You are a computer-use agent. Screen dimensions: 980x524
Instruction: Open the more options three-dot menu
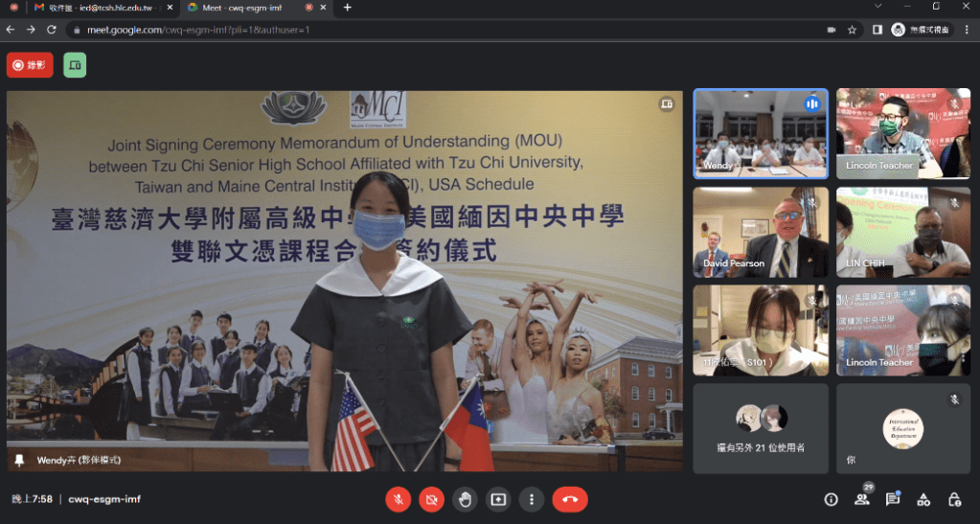click(x=531, y=499)
